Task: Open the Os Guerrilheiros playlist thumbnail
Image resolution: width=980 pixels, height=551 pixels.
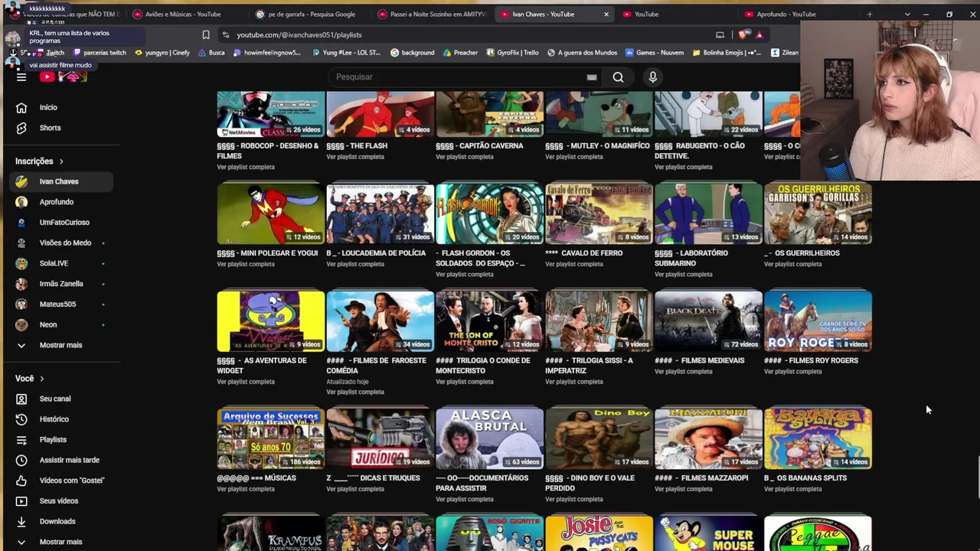Action: (x=818, y=214)
